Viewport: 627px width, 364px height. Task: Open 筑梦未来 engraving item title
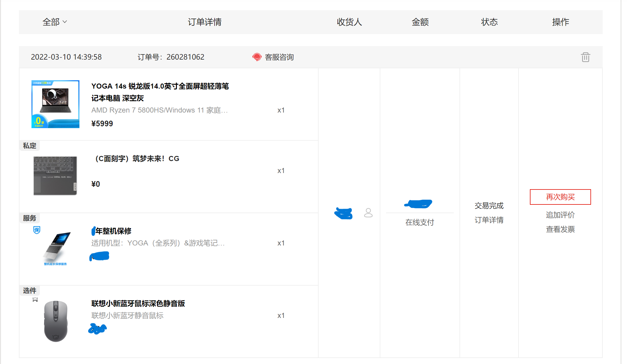(x=135, y=159)
